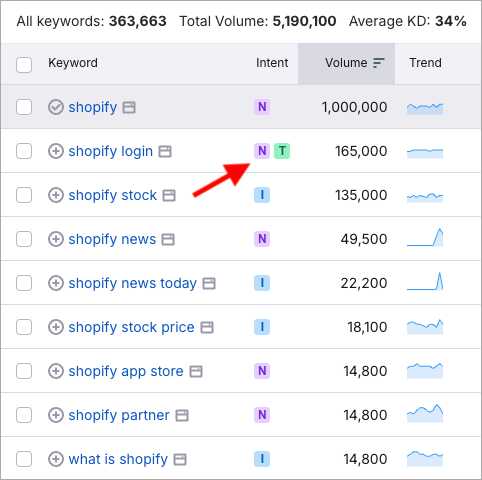This screenshot has height=480, width=482.
Task: Click plus icon beside shopify stock price
Action: pyautogui.click(x=56, y=327)
